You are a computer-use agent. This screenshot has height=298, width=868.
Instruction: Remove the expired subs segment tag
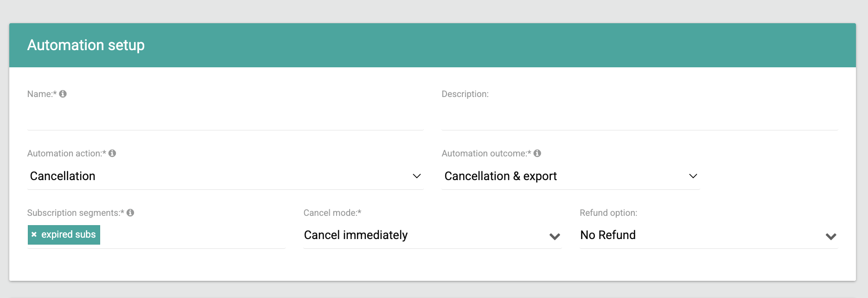pyautogui.click(x=34, y=235)
